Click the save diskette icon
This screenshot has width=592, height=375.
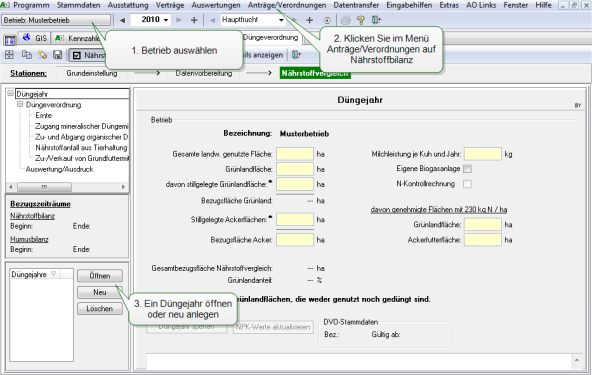57,55
